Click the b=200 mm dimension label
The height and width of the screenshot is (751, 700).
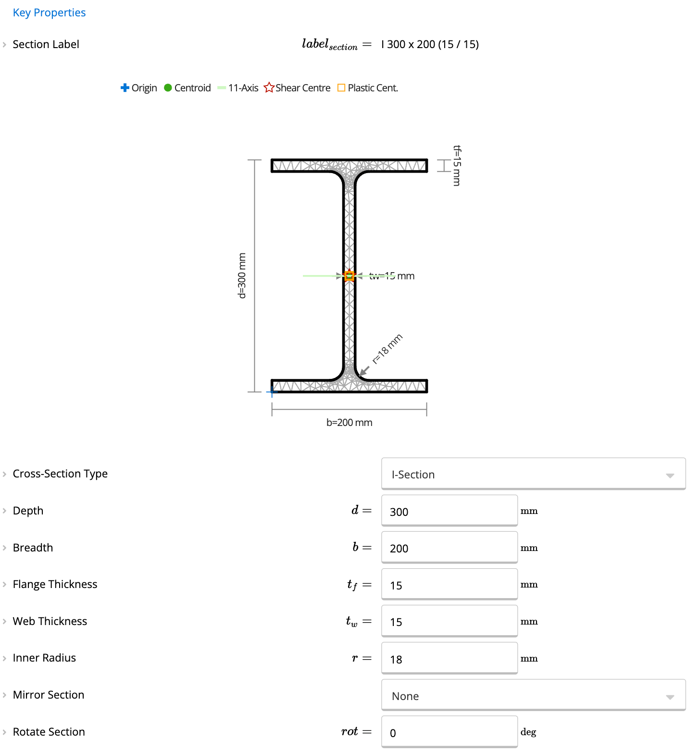[350, 423]
